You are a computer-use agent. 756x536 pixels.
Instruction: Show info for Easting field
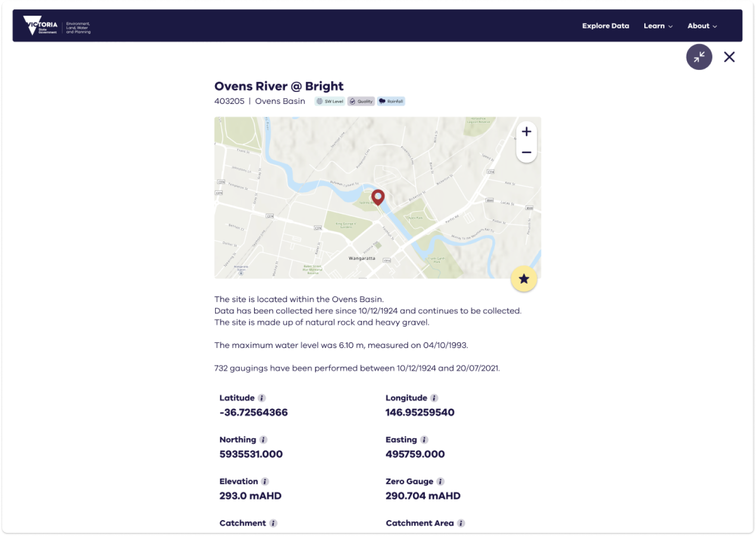click(424, 440)
